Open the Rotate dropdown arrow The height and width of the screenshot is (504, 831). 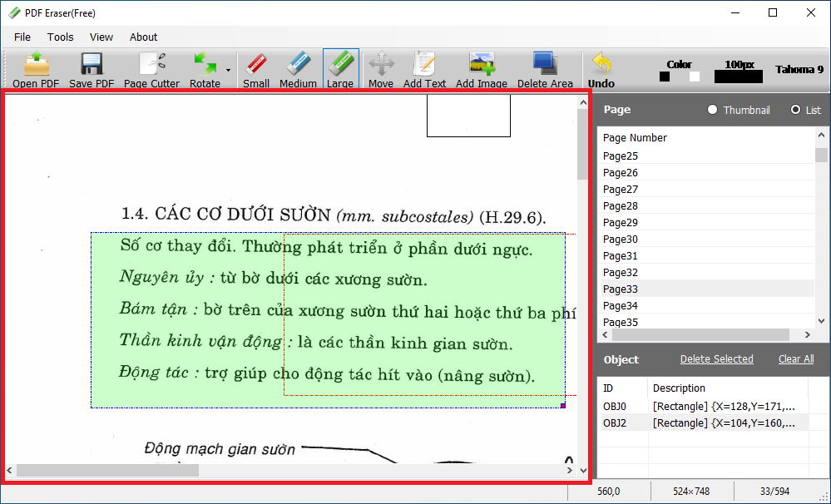[228, 71]
